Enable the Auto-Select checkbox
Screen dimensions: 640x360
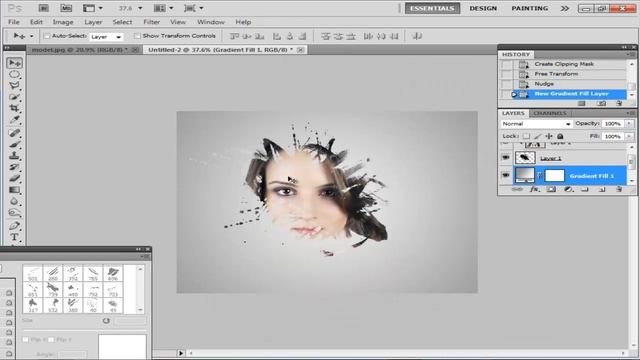[47, 36]
